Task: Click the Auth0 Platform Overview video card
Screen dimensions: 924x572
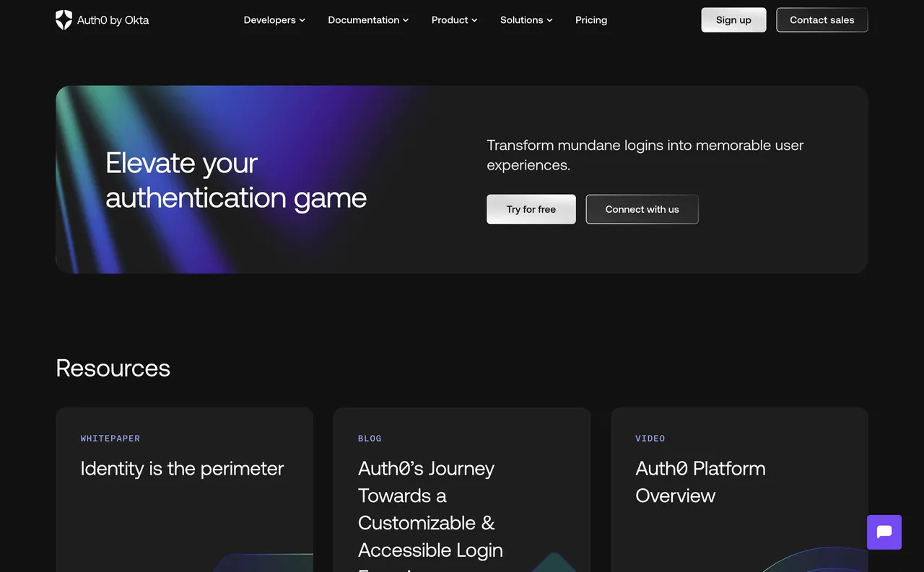Action: (x=700, y=482)
